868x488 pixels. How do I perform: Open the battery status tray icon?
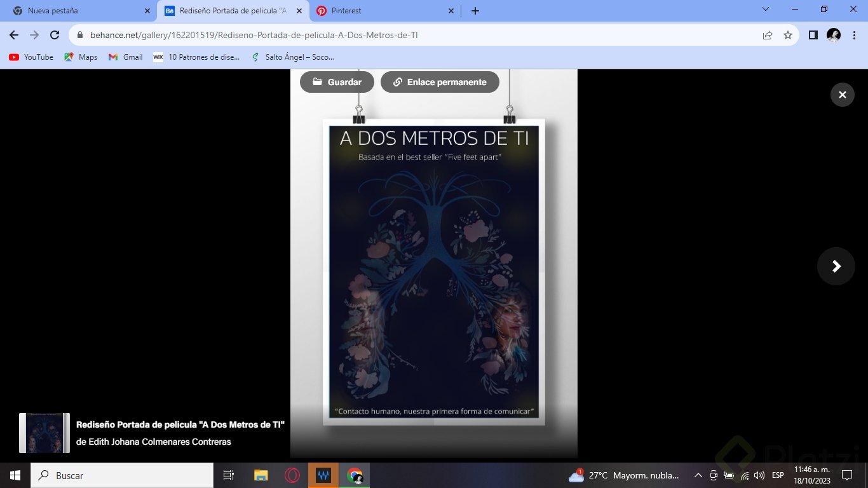tap(729, 475)
